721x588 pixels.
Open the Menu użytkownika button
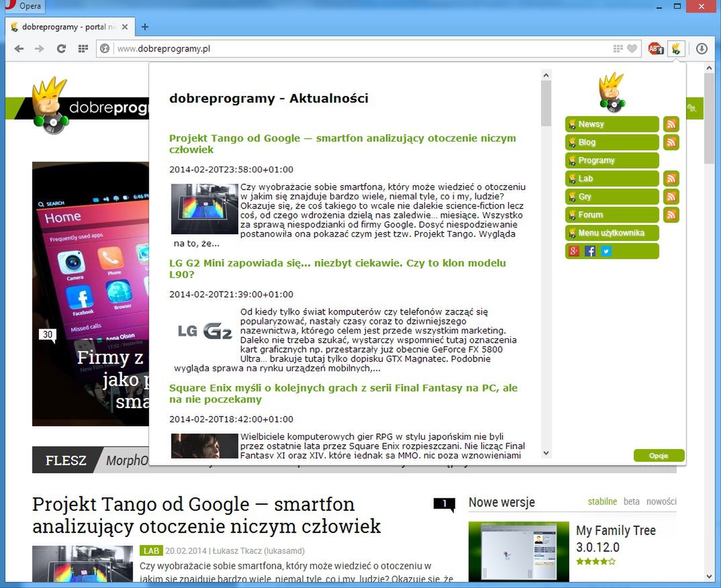[x=612, y=233]
